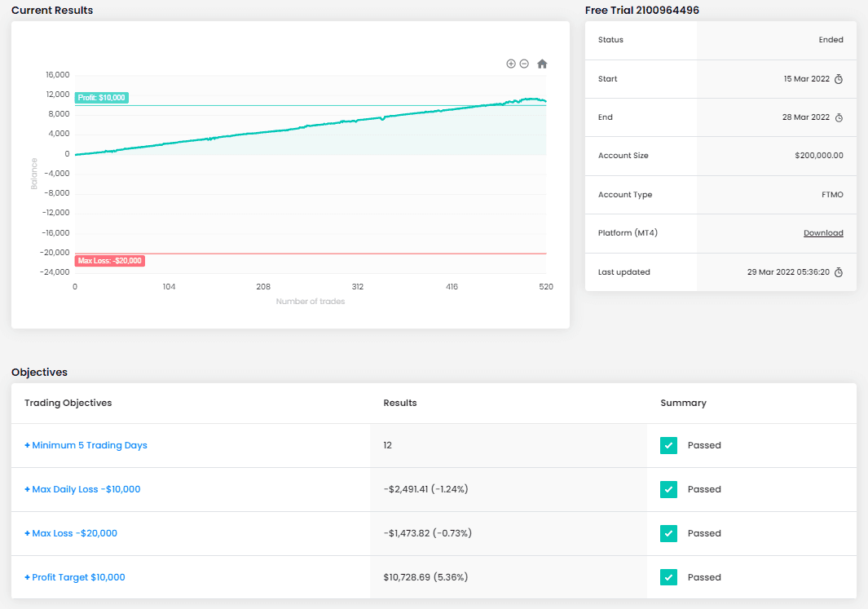This screenshot has height=609, width=868.
Task: Download the MT4 platform
Action: click(823, 233)
